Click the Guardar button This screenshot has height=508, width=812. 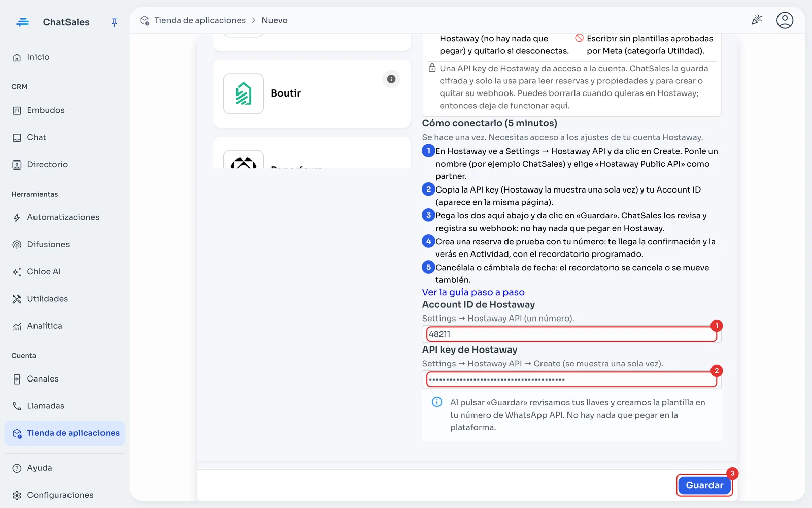(704, 485)
